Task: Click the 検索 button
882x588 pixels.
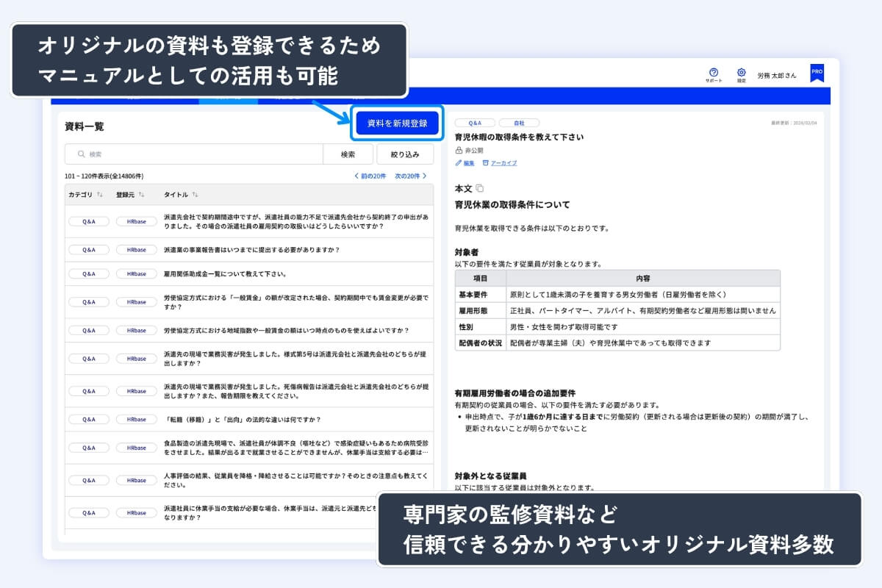Action: [348, 154]
